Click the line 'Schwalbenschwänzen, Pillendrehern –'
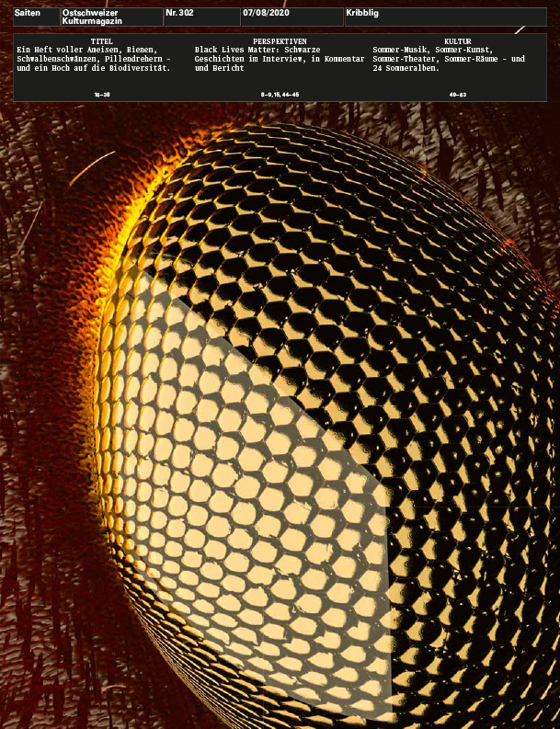The height and width of the screenshot is (729, 560). coord(94,59)
